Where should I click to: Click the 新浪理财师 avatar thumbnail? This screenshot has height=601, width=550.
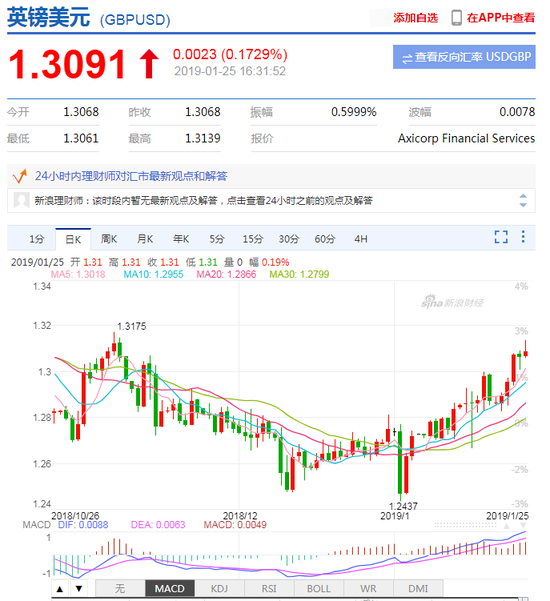tap(21, 200)
